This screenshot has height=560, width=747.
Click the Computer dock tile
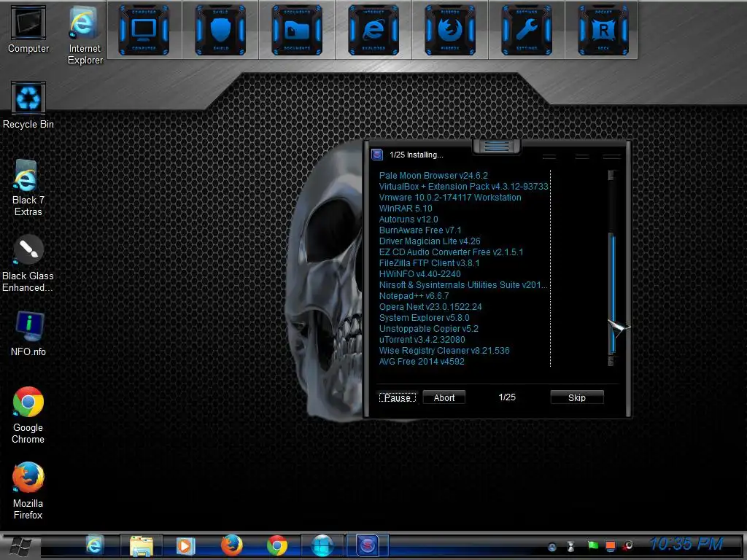pos(144,30)
